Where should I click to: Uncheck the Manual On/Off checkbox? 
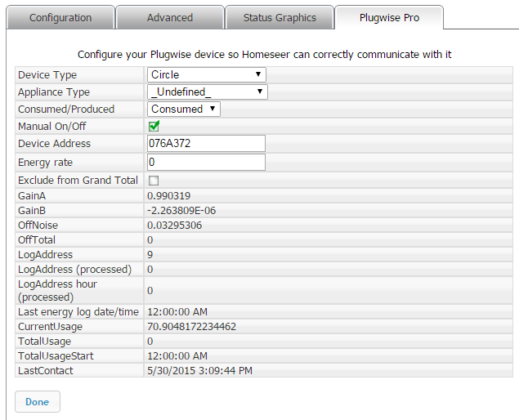154,126
